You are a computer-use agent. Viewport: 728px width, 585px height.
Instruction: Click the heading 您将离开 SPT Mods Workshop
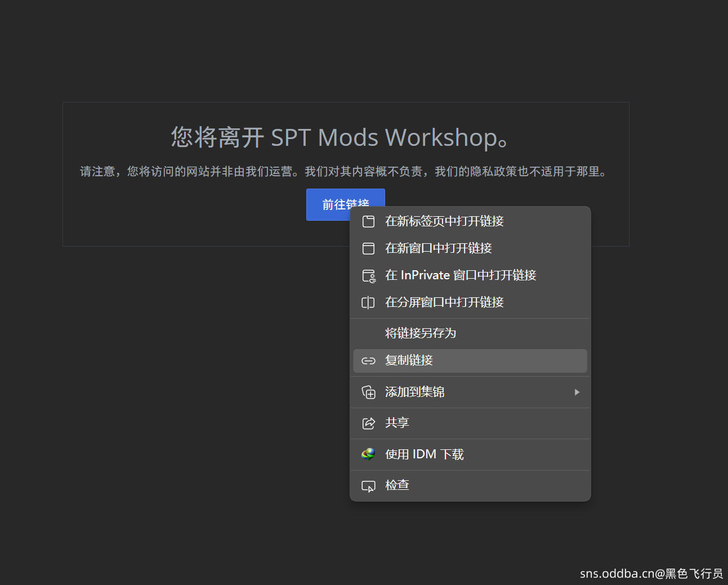click(x=340, y=137)
